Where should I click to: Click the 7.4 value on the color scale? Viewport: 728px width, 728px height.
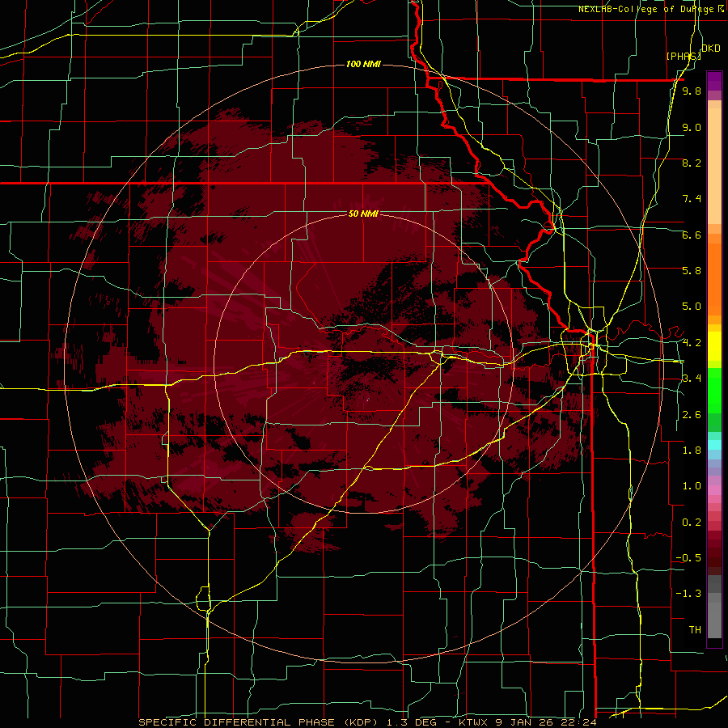pyautogui.click(x=692, y=199)
